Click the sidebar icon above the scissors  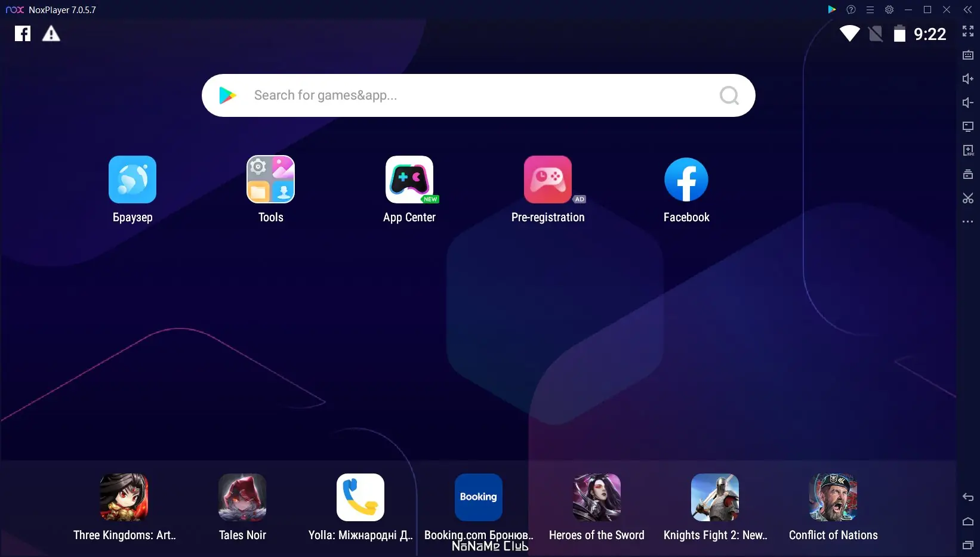pos(968,174)
